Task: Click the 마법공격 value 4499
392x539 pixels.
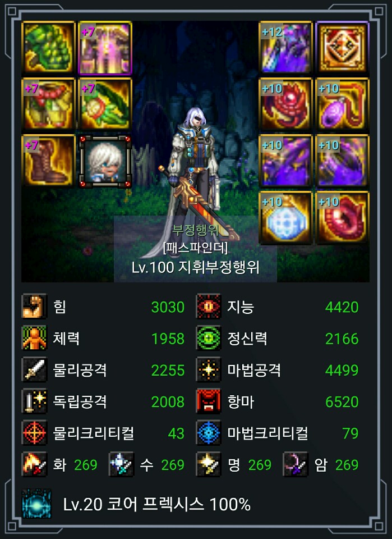Action: pyautogui.click(x=342, y=370)
